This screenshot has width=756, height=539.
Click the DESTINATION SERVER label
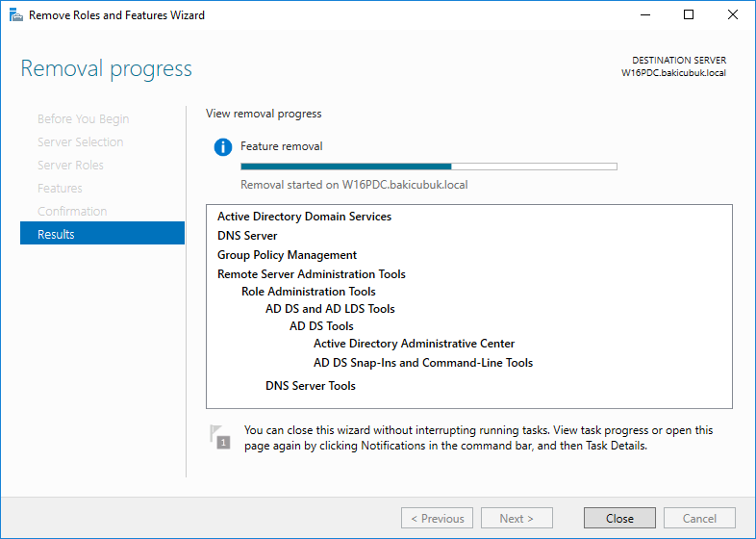[x=679, y=61]
